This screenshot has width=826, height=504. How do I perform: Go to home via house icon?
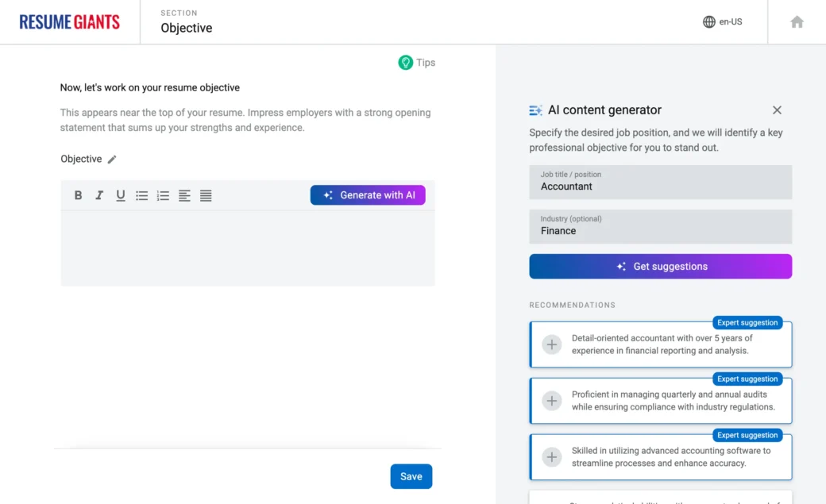[797, 22]
